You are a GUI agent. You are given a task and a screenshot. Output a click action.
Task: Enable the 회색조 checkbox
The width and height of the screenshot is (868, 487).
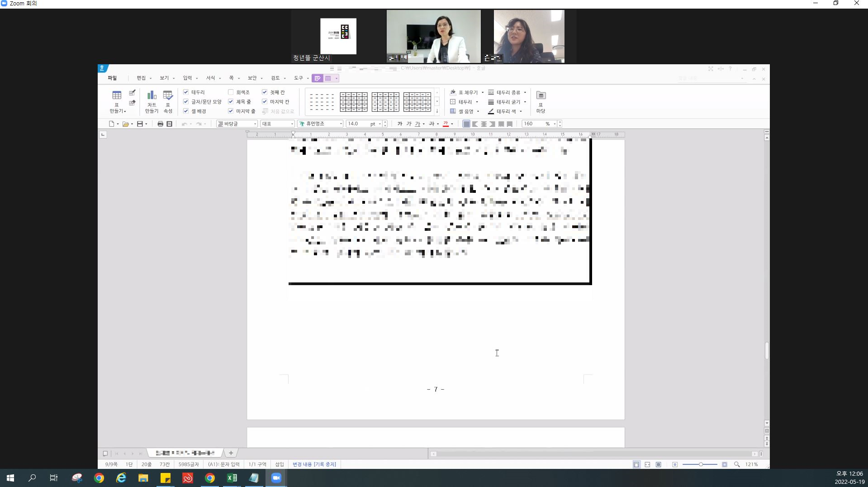click(x=231, y=92)
